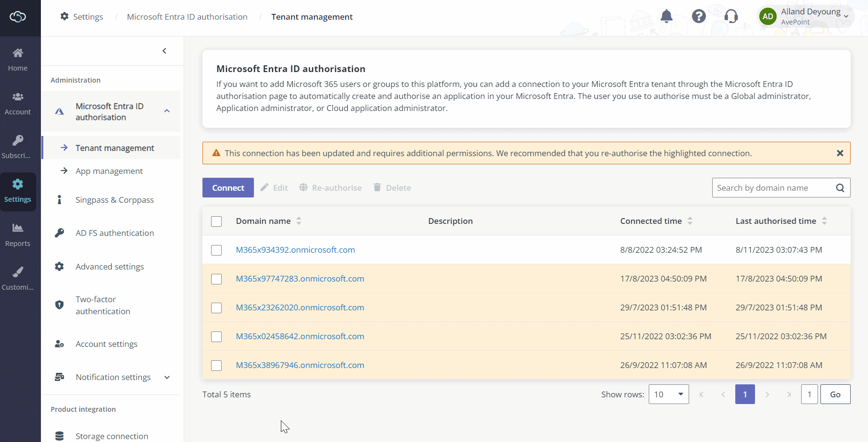
Task: Open Storage connection
Action: point(111,436)
